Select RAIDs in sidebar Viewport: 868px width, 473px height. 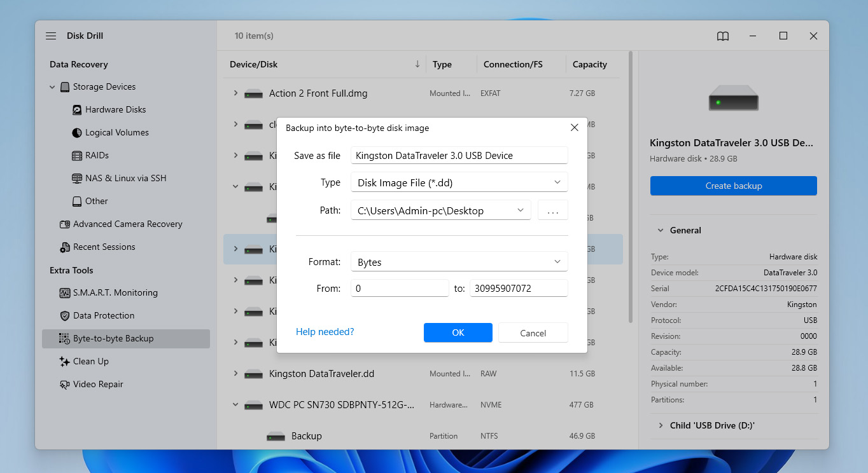pos(97,156)
